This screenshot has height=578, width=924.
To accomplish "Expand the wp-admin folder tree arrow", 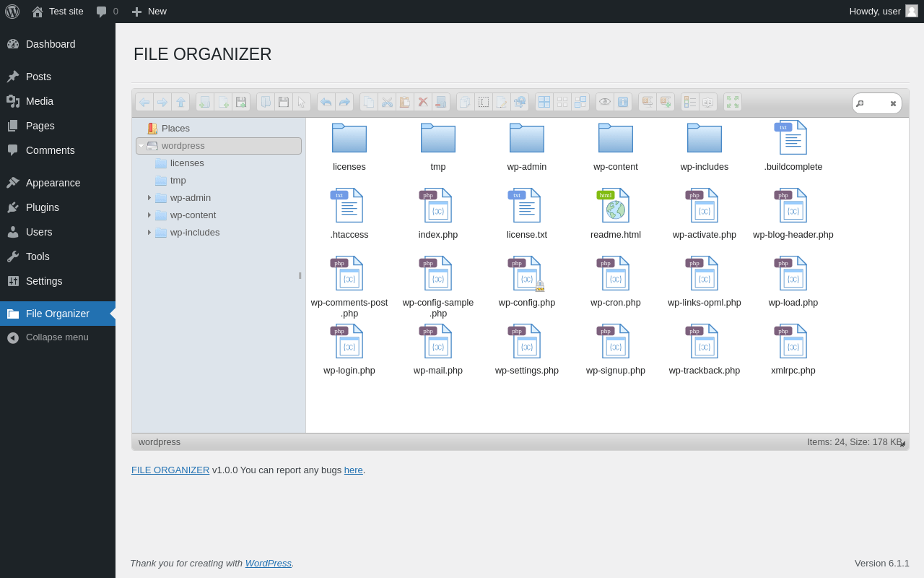I will pos(149,198).
